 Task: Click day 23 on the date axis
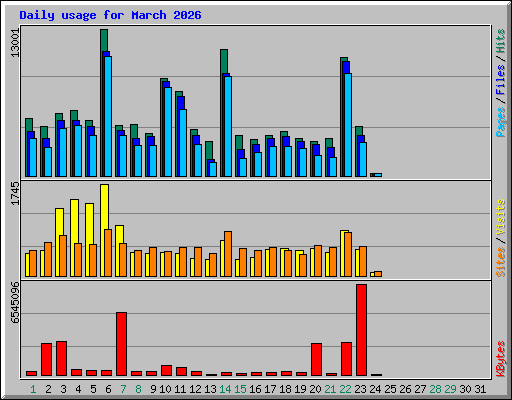[x=360, y=389]
